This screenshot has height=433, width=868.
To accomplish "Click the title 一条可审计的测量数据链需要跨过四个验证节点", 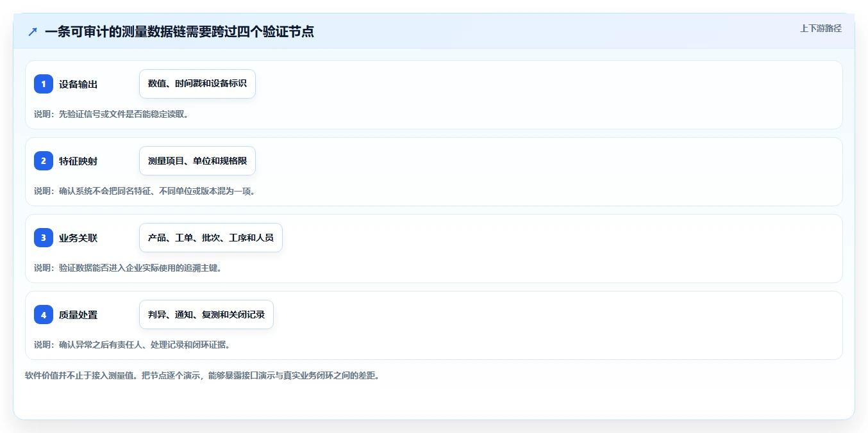I will 179,31.
